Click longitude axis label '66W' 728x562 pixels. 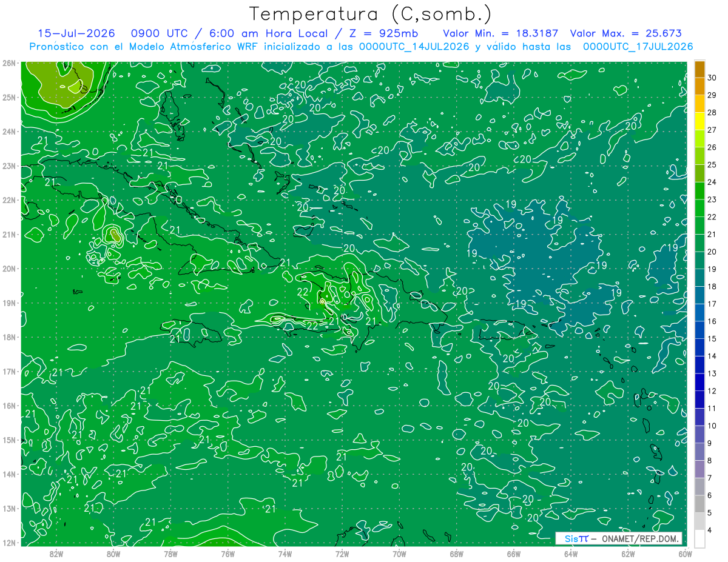513,554
